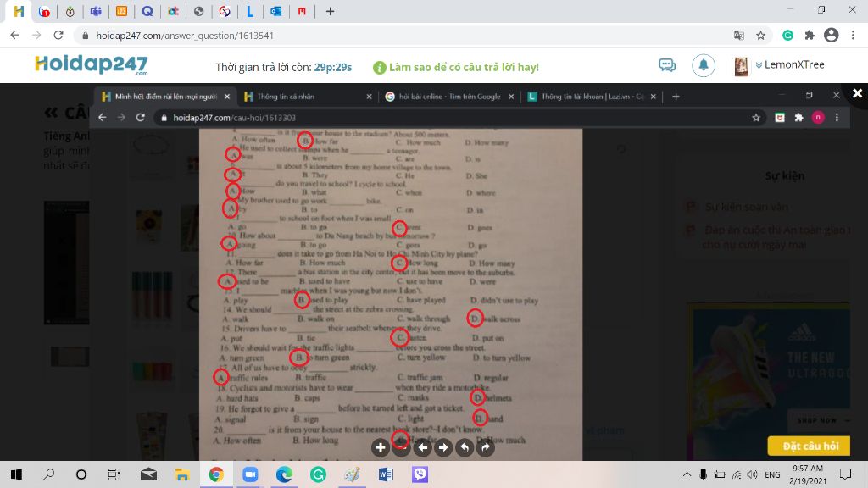This screenshot has height=488, width=868.
Task: Open the Chrome profile avatar
Action: [831, 36]
